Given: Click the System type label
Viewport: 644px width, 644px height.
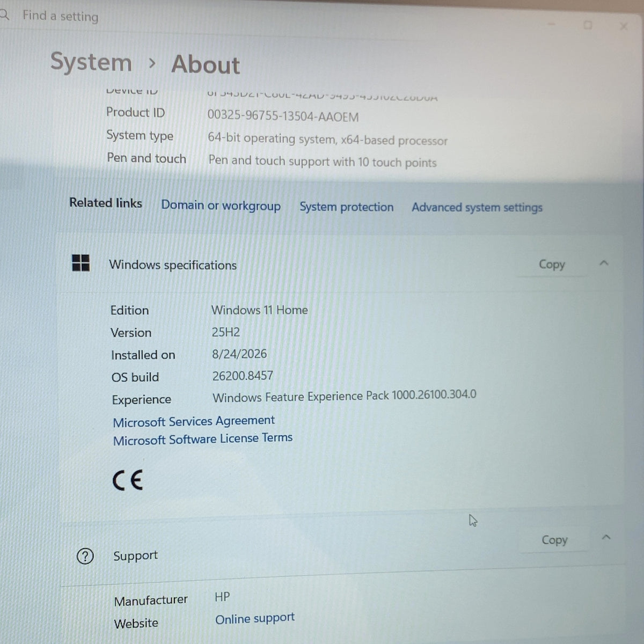Looking at the screenshot, I should coord(140,136).
